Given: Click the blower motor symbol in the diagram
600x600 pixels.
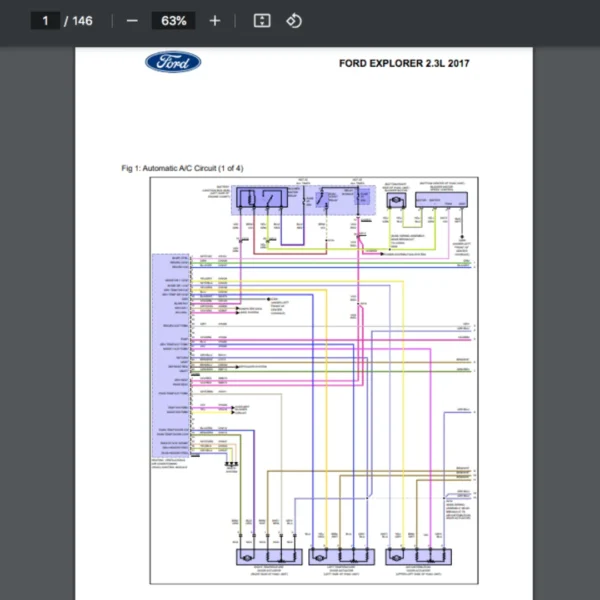Looking at the screenshot, I should point(394,200).
